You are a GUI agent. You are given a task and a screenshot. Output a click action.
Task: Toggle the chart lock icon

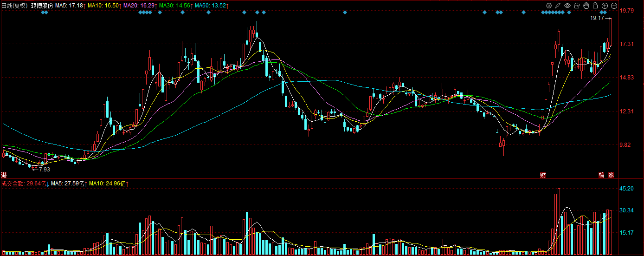(595, 6)
